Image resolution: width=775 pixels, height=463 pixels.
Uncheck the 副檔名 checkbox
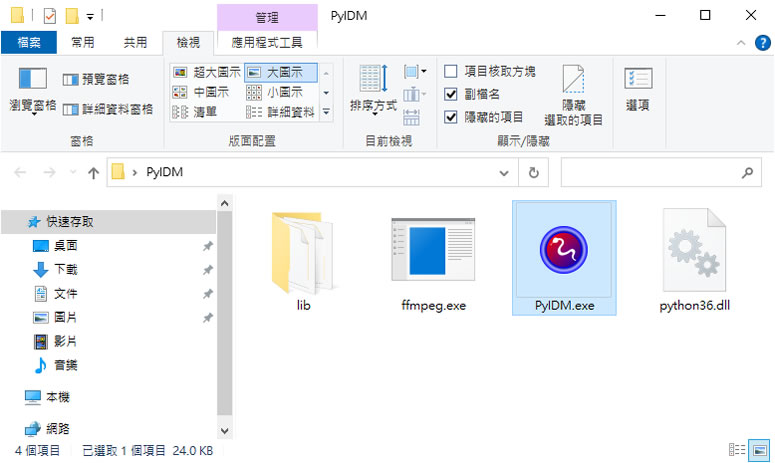tap(451, 94)
